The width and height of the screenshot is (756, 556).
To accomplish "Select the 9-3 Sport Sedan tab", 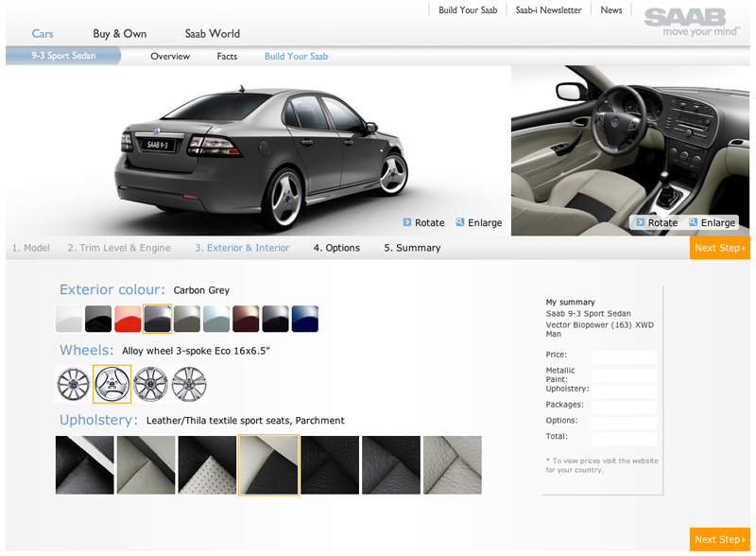I will tap(63, 56).
